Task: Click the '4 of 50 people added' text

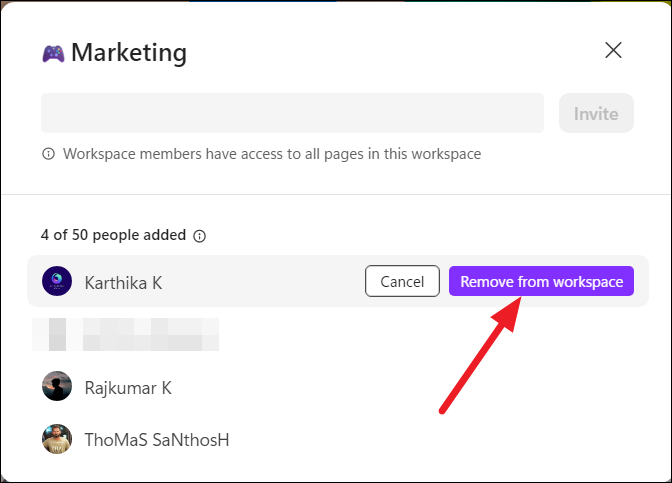Action: pos(114,235)
